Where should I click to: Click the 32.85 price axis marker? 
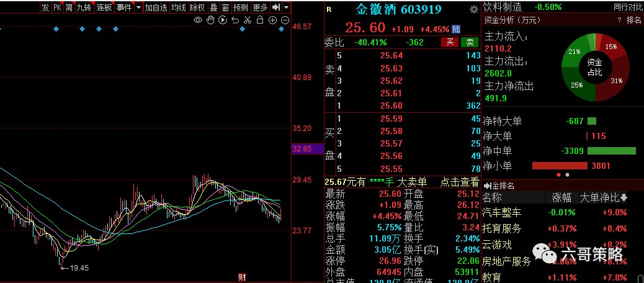coord(307,149)
